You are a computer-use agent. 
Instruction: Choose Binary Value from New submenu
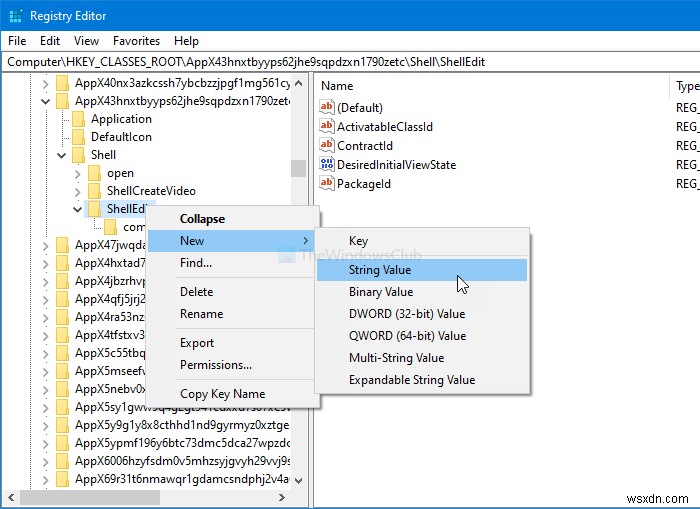point(422,292)
